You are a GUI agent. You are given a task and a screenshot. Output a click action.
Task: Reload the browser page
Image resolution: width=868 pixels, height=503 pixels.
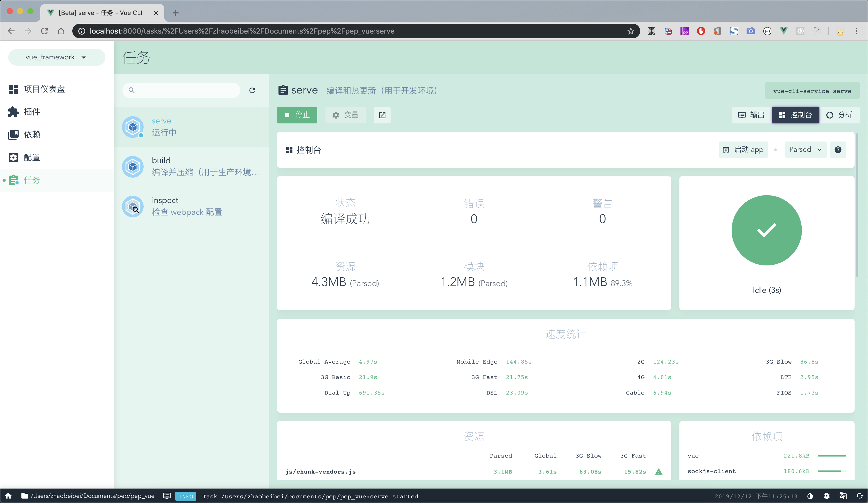click(44, 31)
